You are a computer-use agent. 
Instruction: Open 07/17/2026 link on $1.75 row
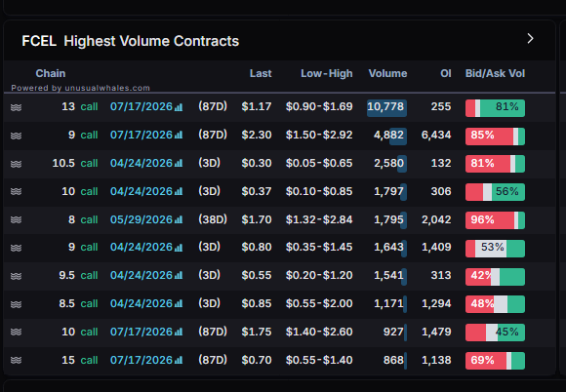[141, 332]
